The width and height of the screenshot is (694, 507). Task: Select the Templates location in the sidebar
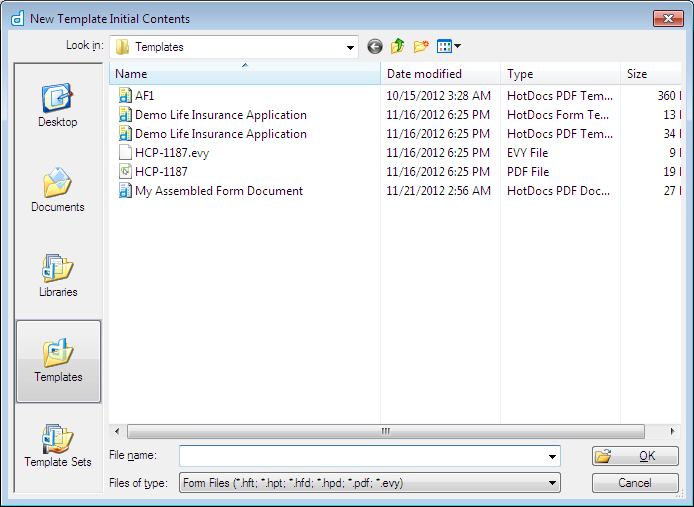click(58, 361)
